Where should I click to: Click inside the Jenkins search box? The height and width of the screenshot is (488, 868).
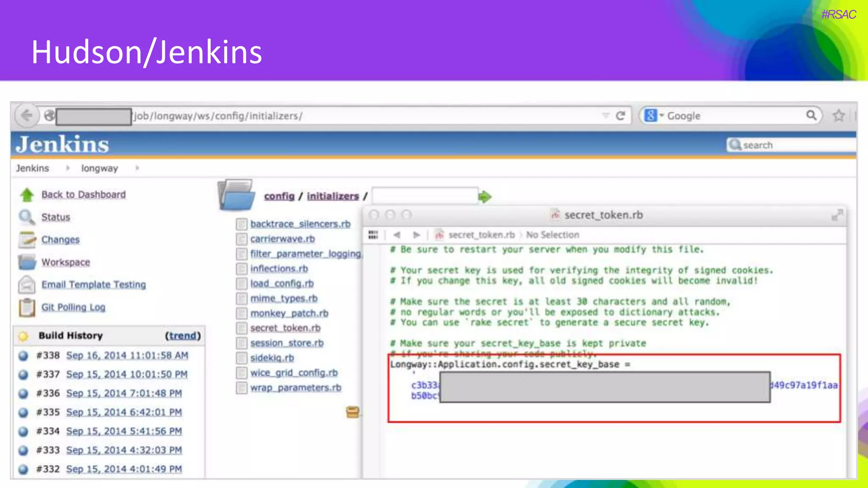click(792, 145)
